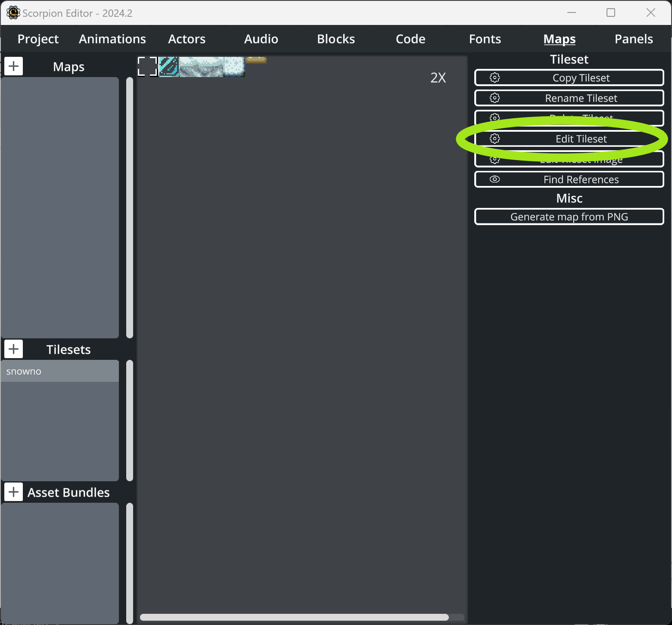Select the cyan striped tile
Viewport: 672px width, 625px height.
[x=168, y=66]
